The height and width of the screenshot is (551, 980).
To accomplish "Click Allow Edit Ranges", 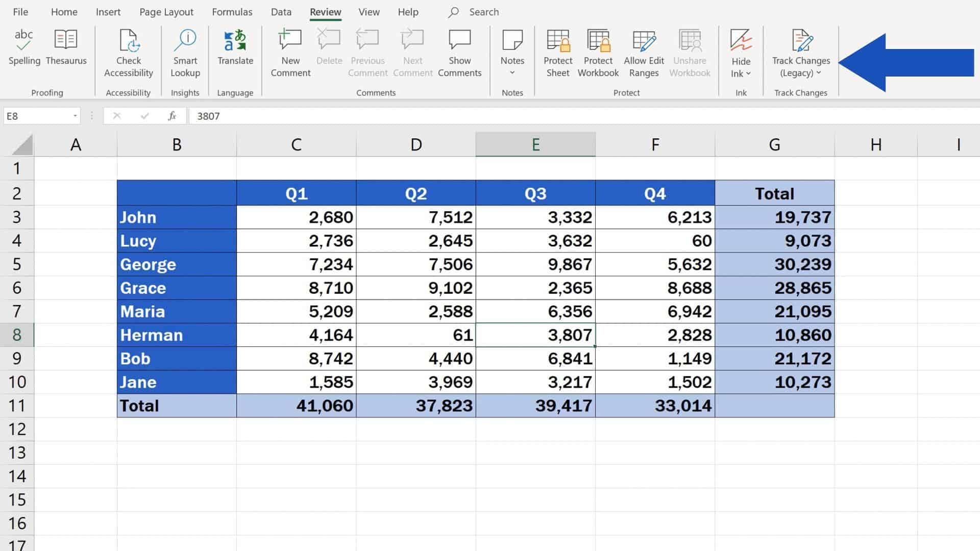I will [x=643, y=51].
